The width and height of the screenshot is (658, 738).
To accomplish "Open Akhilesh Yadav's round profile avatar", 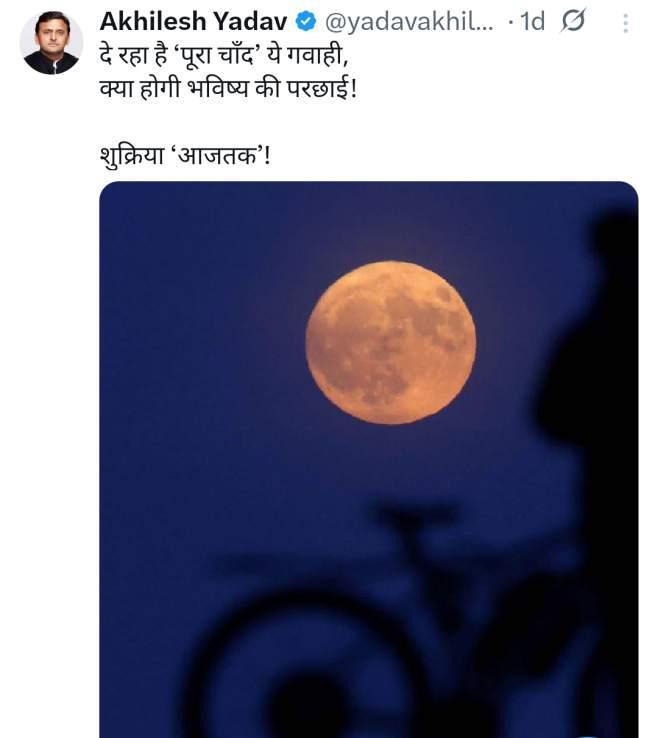I will click(x=51, y=43).
